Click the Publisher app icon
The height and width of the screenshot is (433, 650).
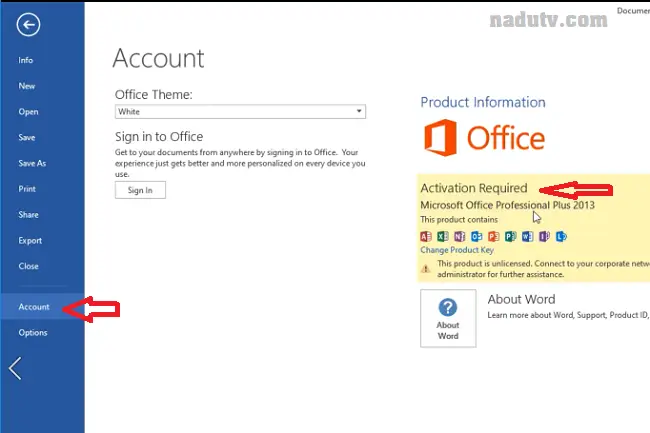click(510, 236)
